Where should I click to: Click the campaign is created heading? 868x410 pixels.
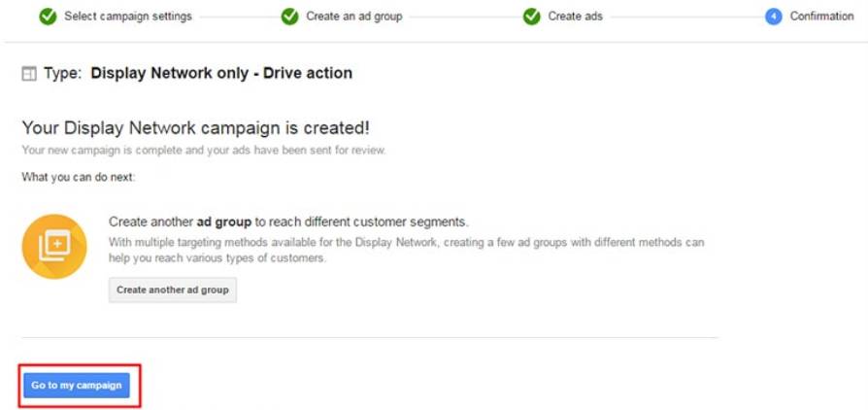tap(195, 128)
